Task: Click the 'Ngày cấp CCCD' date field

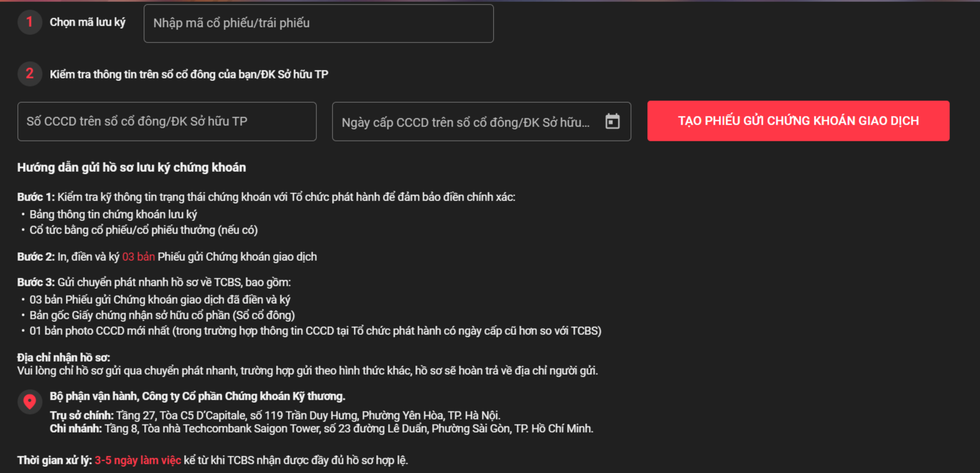Action: pos(466,122)
